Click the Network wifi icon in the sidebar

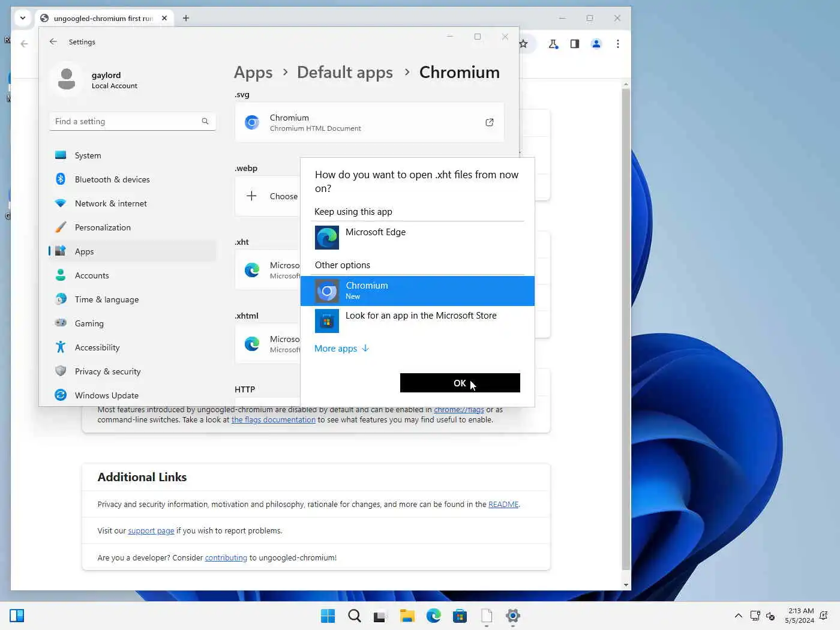[61, 203]
